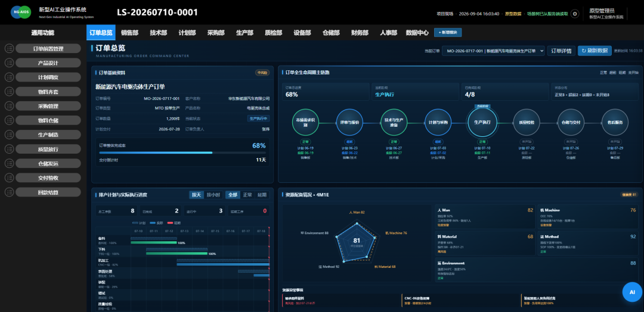Switch to the 采购部 tab
644x312 pixels.
[x=216, y=33]
